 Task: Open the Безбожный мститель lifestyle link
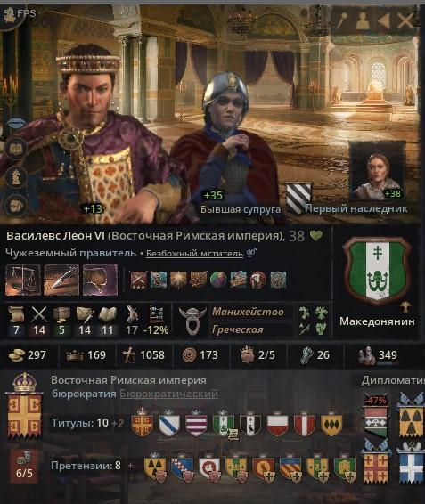tap(194, 254)
